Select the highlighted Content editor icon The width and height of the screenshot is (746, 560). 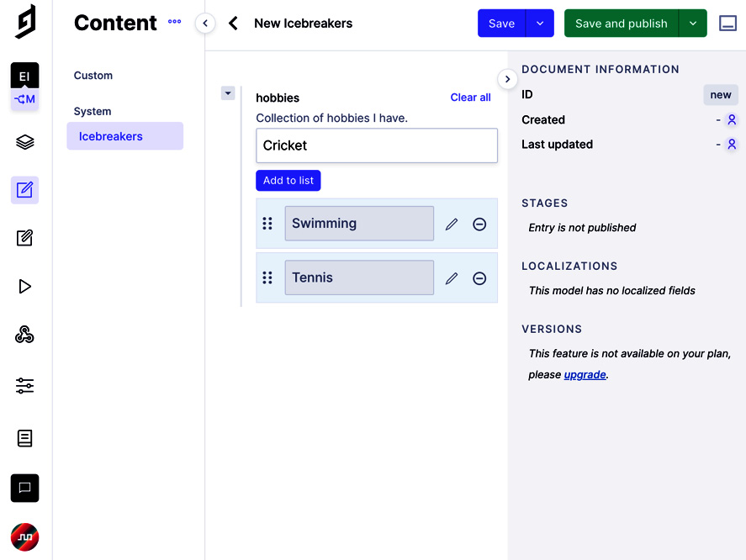pyautogui.click(x=24, y=190)
